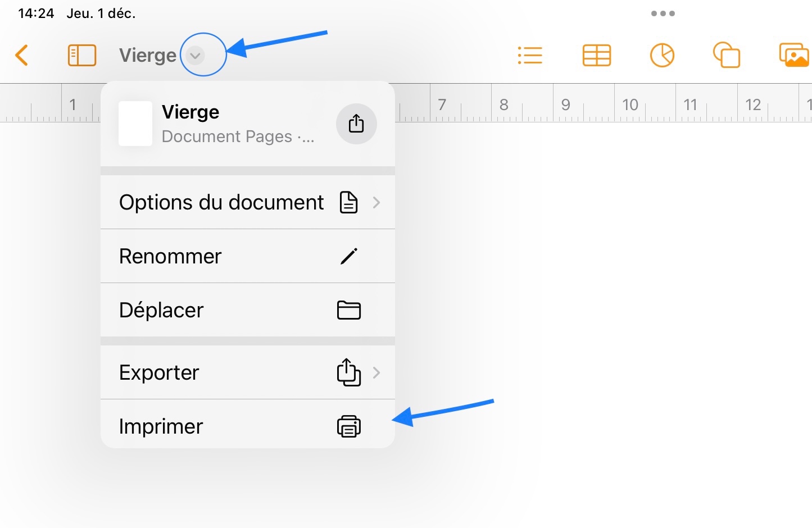Tap the share button beside Vierge
812x528 pixels.
(x=356, y=124)
